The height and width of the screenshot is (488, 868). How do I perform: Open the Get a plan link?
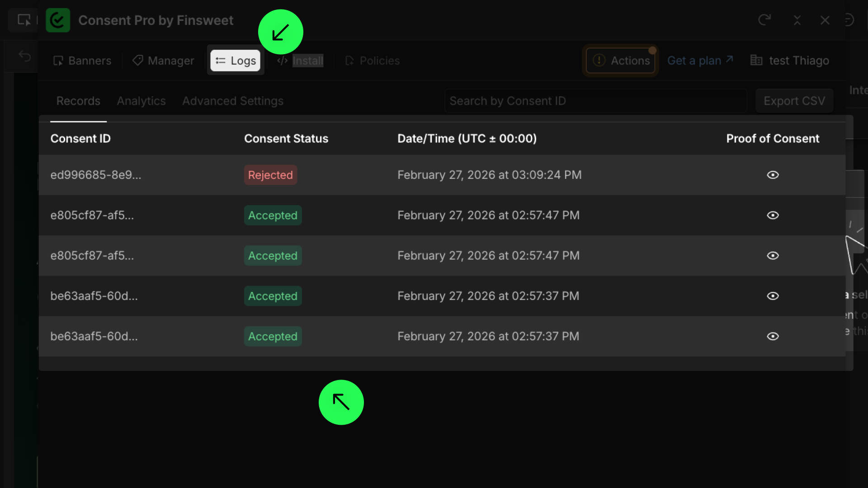(699, 61)
